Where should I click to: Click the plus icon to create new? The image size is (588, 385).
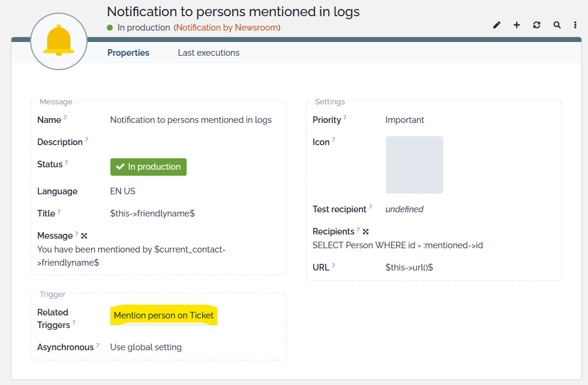point(517,25)
